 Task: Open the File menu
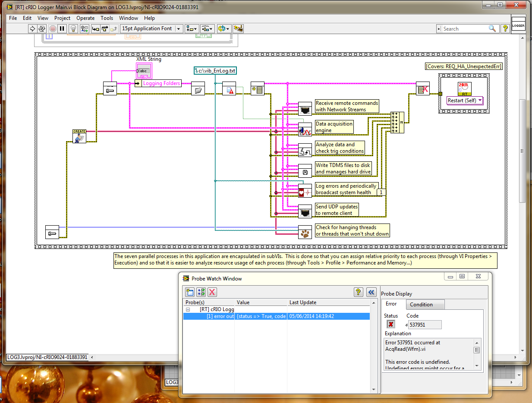click(13, 18)
